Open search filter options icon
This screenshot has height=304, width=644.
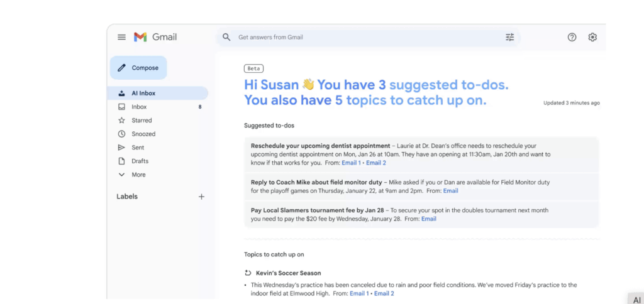(509, 37)
